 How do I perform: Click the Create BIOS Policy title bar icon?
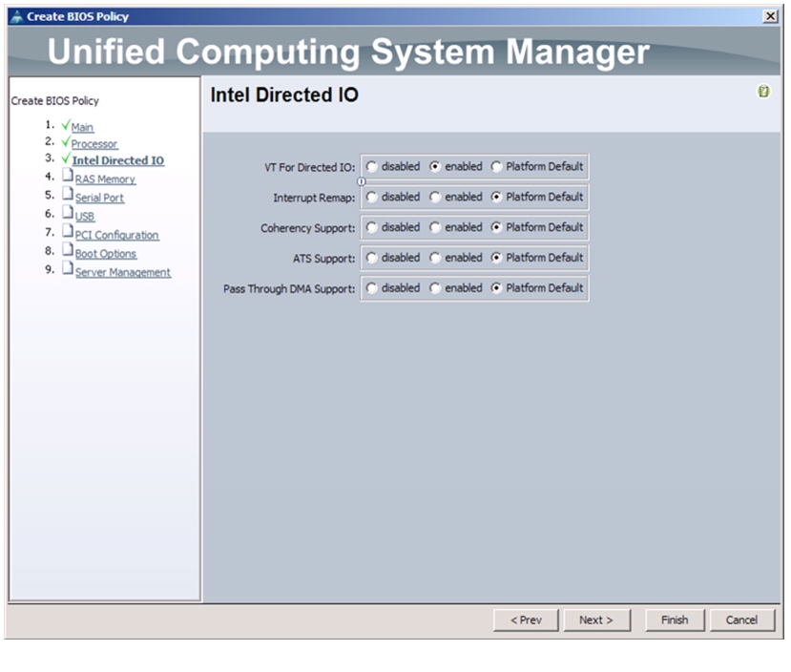point(16,16)
